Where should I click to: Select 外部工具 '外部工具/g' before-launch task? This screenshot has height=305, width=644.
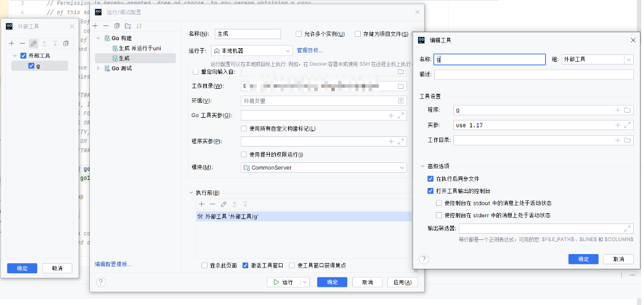[232, 217]
